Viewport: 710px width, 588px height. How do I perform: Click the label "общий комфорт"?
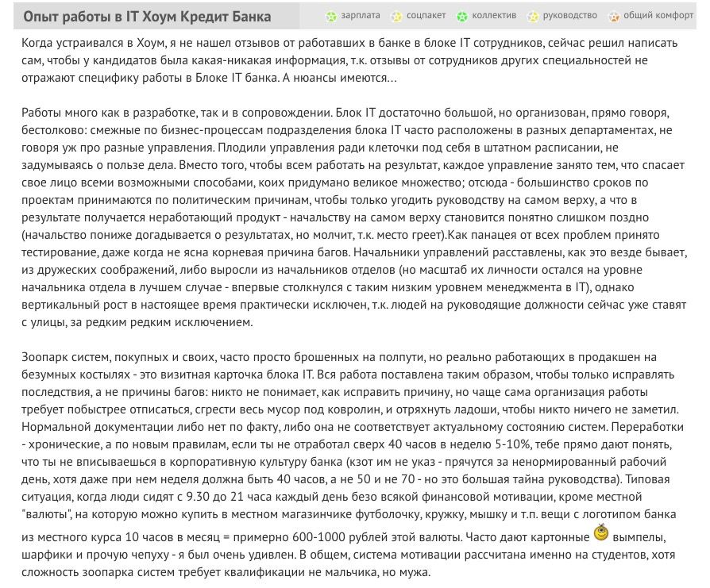click(658, 15)
